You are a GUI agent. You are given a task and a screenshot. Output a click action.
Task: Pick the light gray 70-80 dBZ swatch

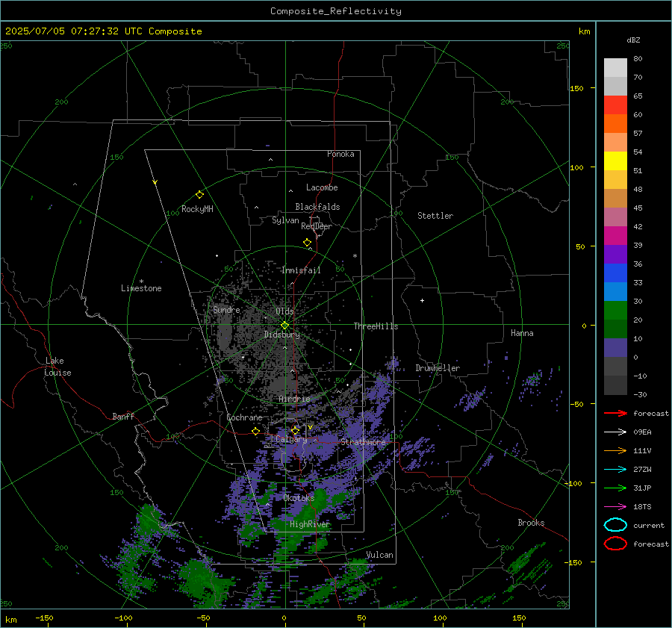[615, 68]
